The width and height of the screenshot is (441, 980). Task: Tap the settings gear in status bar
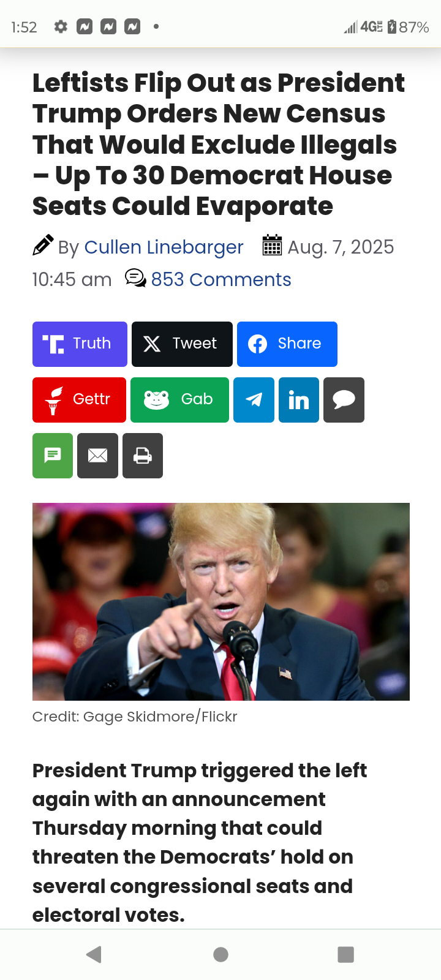pyautogui.click(x=61, y=27)
